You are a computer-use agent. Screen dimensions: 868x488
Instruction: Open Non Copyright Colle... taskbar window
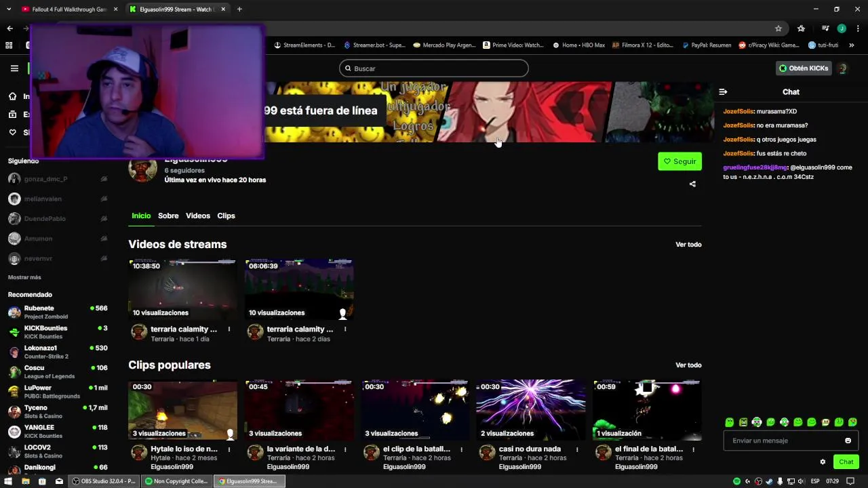click(x=177, y=481)
